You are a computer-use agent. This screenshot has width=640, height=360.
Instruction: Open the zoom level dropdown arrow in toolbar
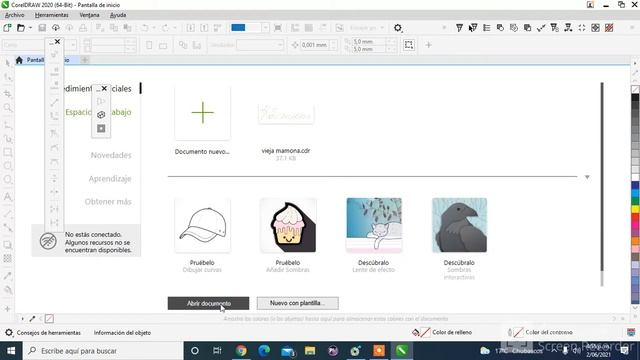click(265, 28)
